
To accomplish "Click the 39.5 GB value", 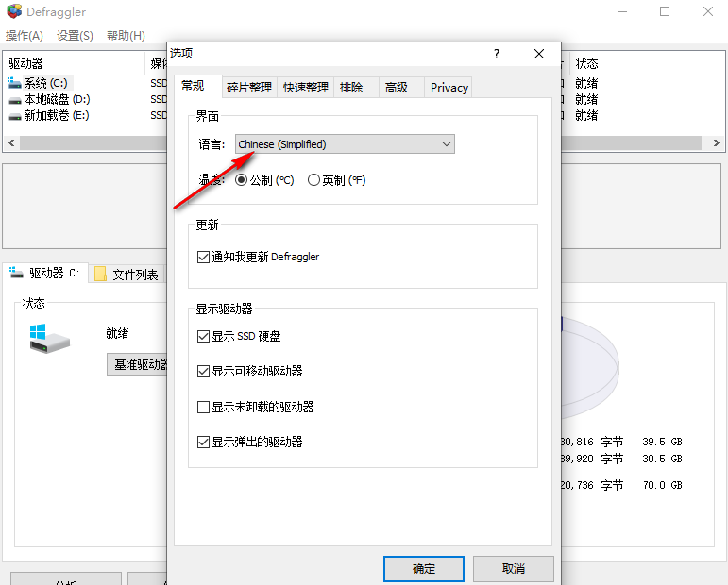I will (x=663, y=442).
